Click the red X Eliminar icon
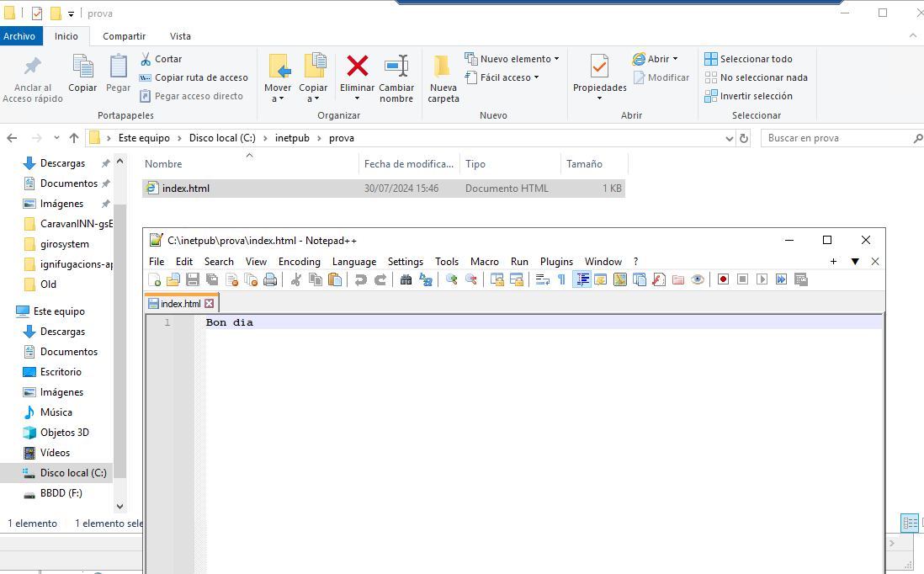 [x=358, y=66]
